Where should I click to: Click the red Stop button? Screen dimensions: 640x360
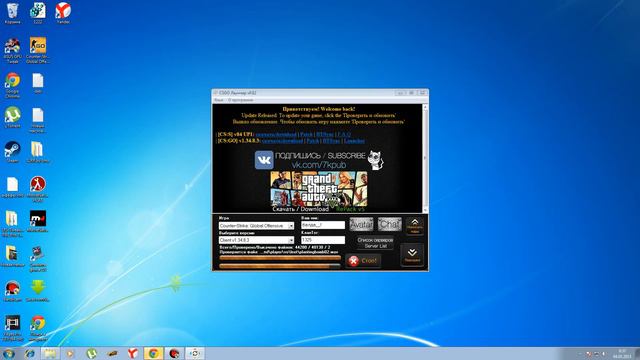pos(363,260)
